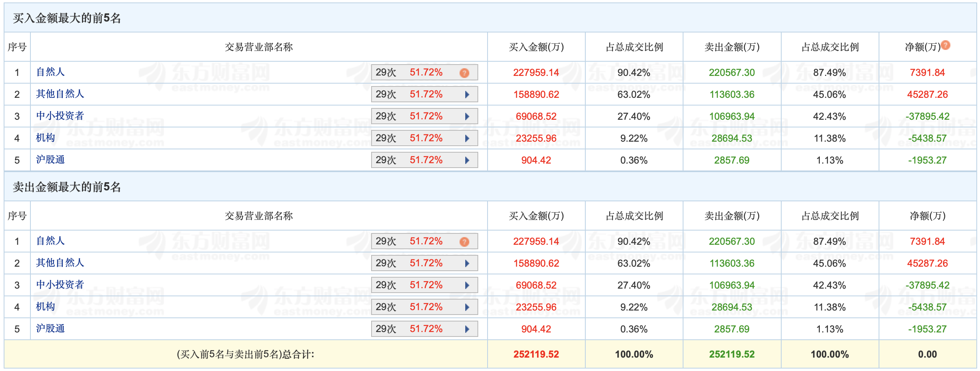Image resolution: width=980 pixels, height=371 pixels.
Task: Expand arrow for 沪股通 in buy table
Action: point(467,160)
